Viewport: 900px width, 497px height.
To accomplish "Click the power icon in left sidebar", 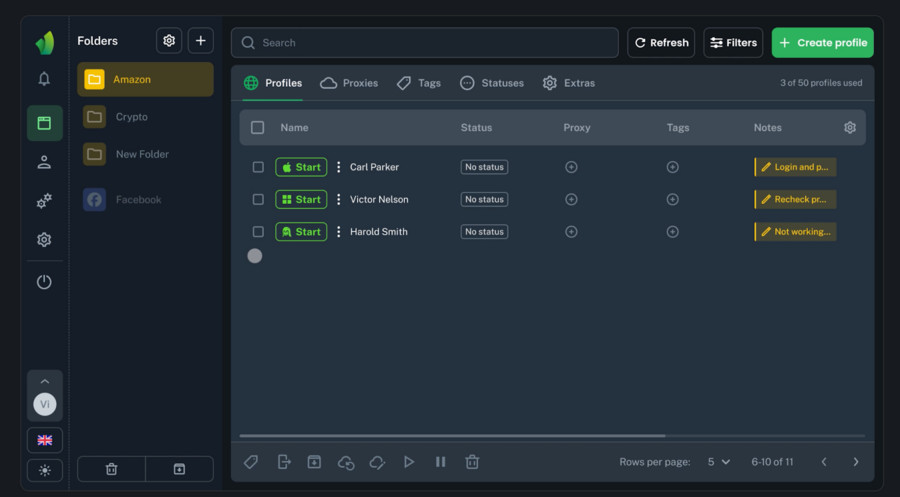I will (44, 282).
